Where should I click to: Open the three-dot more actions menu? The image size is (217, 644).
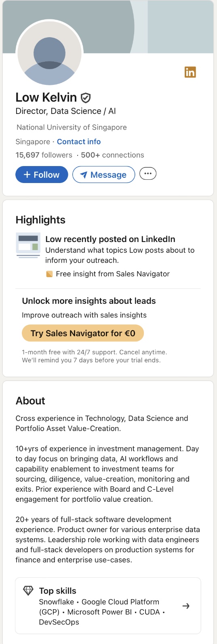(x=148, y=174)
